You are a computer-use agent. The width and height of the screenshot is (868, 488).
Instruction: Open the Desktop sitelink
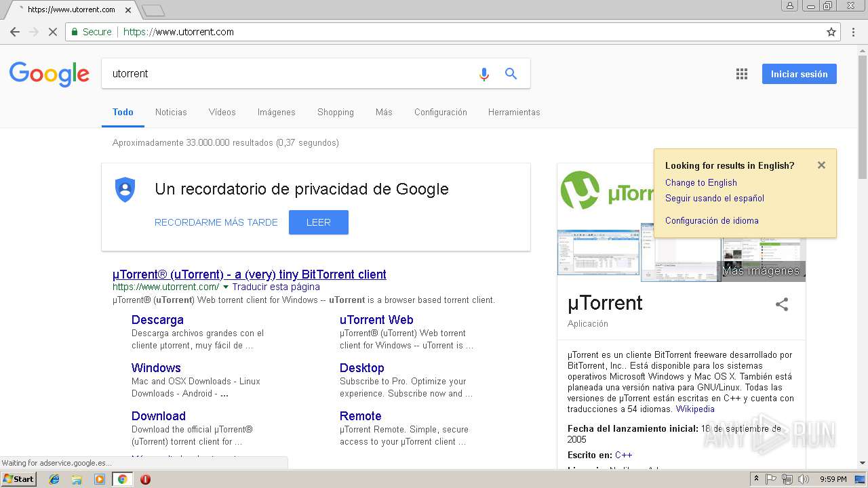coord(362,368)
